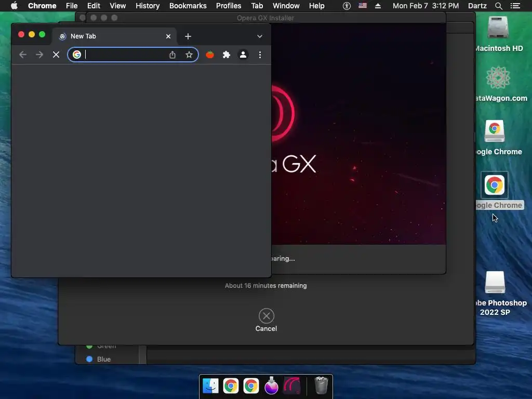
Task: Click the 'About 16 minutes remaining' text
Action: coord(265,286)
